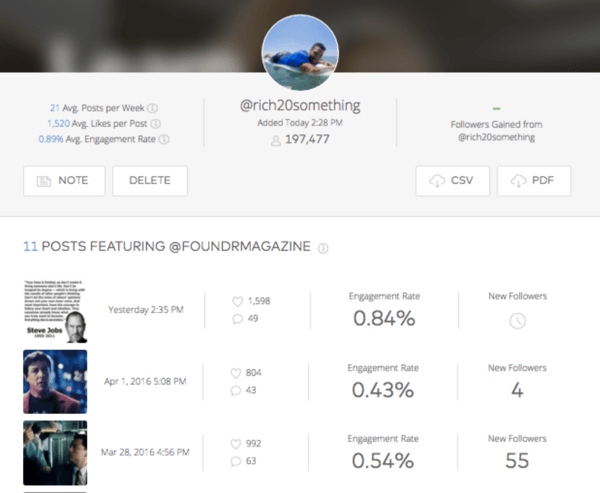The width and height of the screenshot is (600, 493).
Task: Click the comment bubble icon beside 63
Action: pyautogui.click(x=236, y=461)
